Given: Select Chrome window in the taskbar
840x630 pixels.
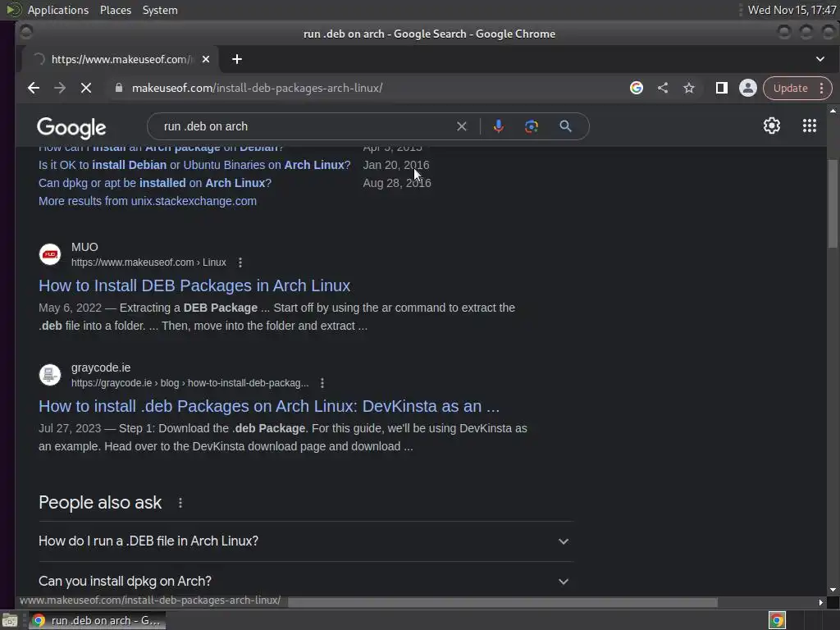Looking at the screenshot, I should click(x=97, y=620).
